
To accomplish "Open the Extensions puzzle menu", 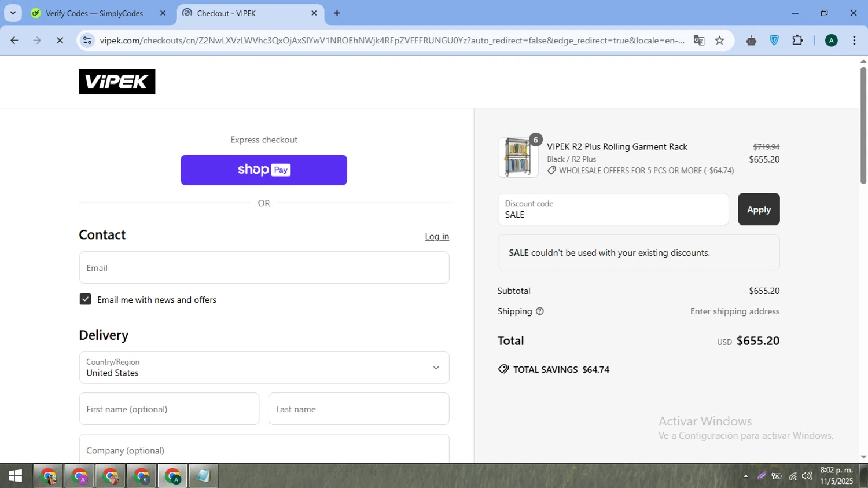I will tap(797, 41).
